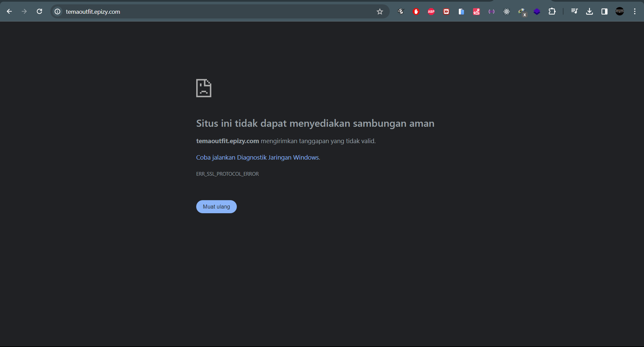Open the Chrome three-dot menu
The width and height of the screenshot is (644, 347).
635,11
